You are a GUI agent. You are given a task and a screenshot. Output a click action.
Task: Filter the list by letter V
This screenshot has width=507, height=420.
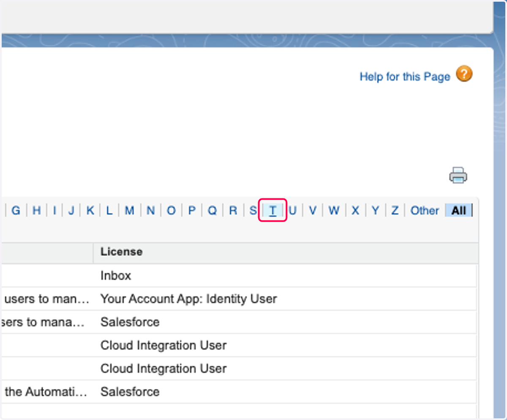(x=313, y=210)
